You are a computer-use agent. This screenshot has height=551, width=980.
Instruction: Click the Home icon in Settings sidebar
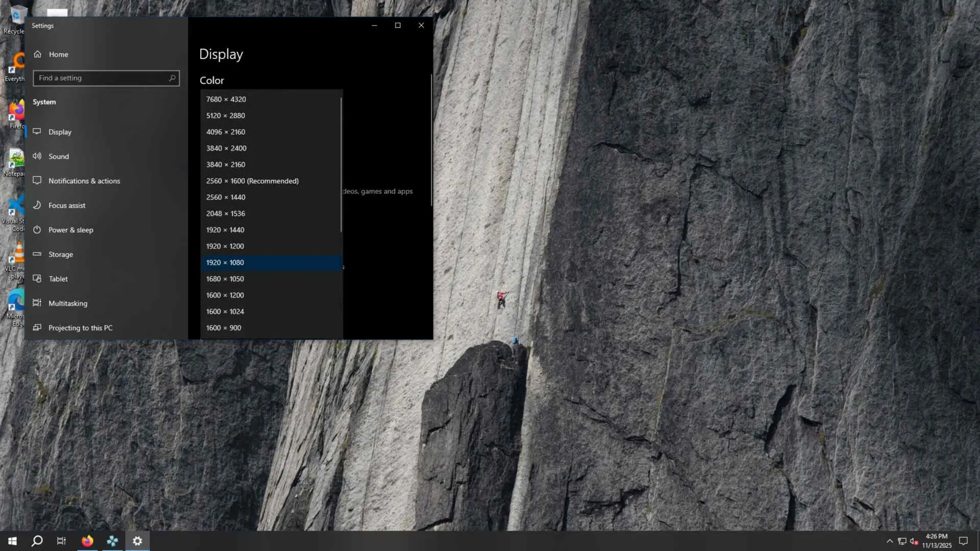pyautogui.click(x=37, y=54)
